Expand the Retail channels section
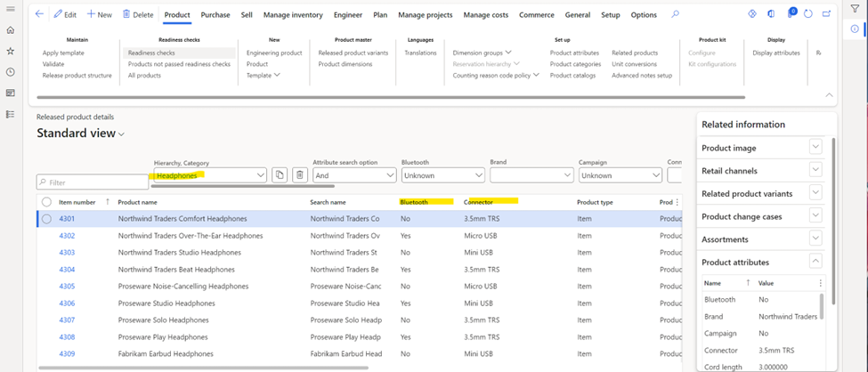Image resolution: width=868 pixels, height=372 pixels. [x=815, y=169]
